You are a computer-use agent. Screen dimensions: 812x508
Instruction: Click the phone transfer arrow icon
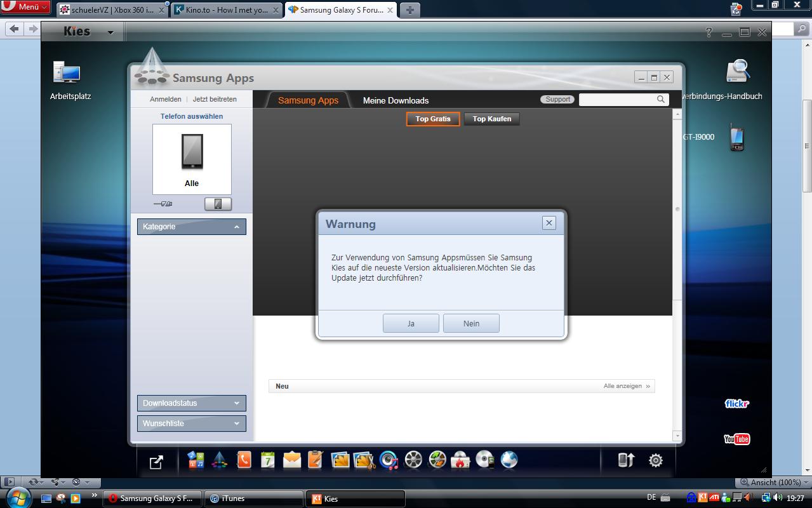(626, 460)
